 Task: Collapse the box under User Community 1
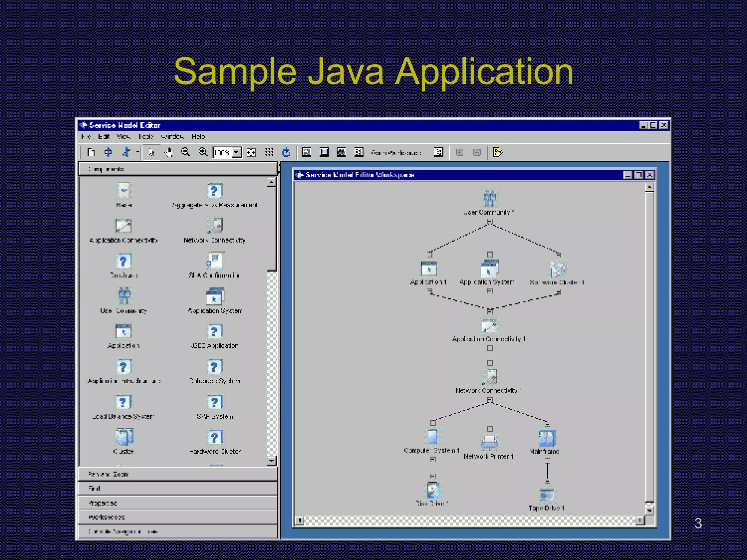(x=490, y=221)
